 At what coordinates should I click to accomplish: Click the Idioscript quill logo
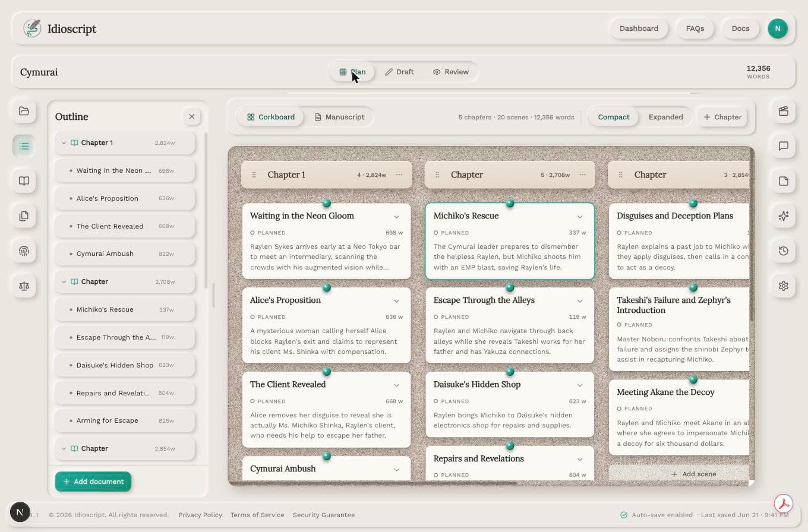(x=32, y=28)
